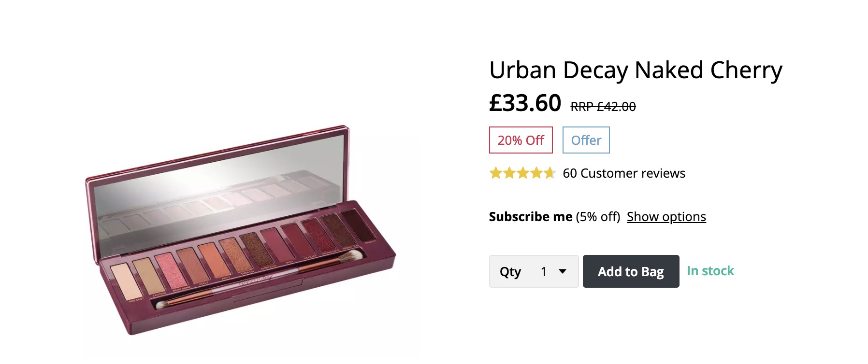Select the blue Offer badge
Image resolution: width=868 pixels, height=364 pixels.
tap(586, 140)
